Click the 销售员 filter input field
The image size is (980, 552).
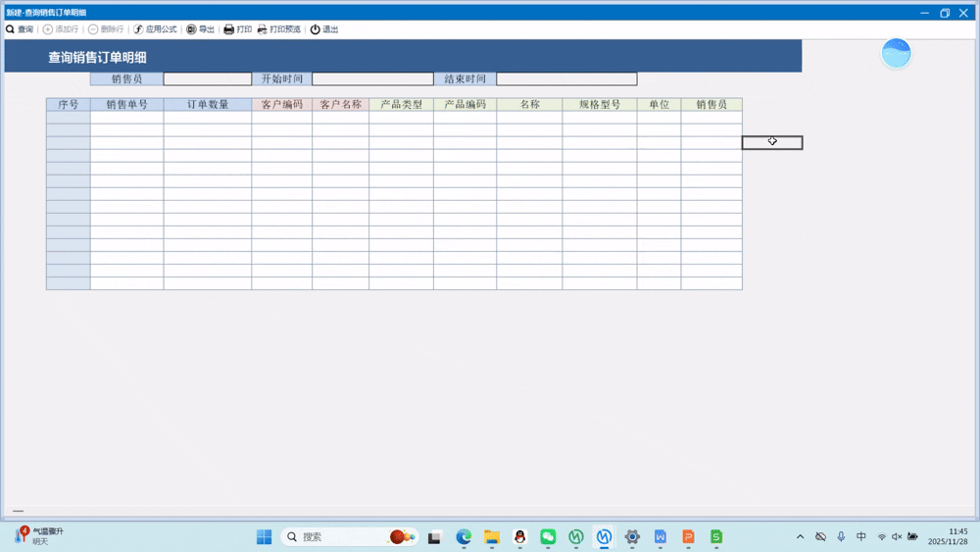(x=207, y=79)
